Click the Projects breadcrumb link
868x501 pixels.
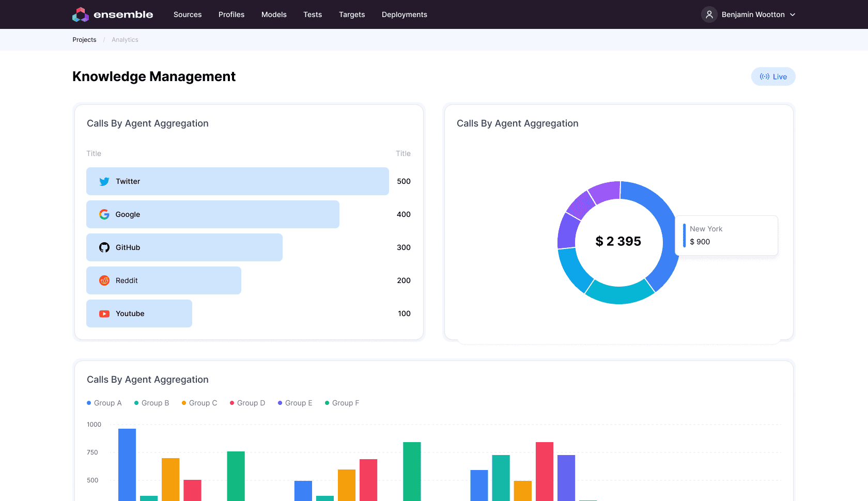tap(84, 40)
